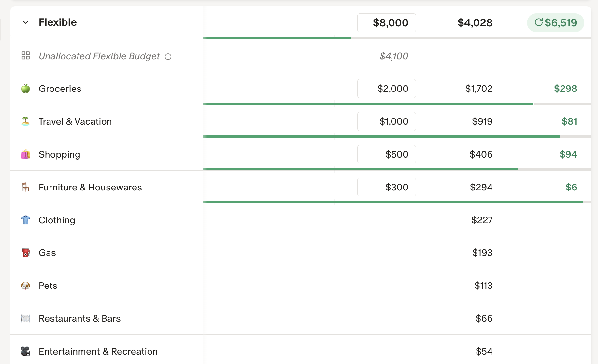Click the blue shirt Clothing icon
Screen dimensions: 598x364
pyautogui.click(x=26, y=220)
